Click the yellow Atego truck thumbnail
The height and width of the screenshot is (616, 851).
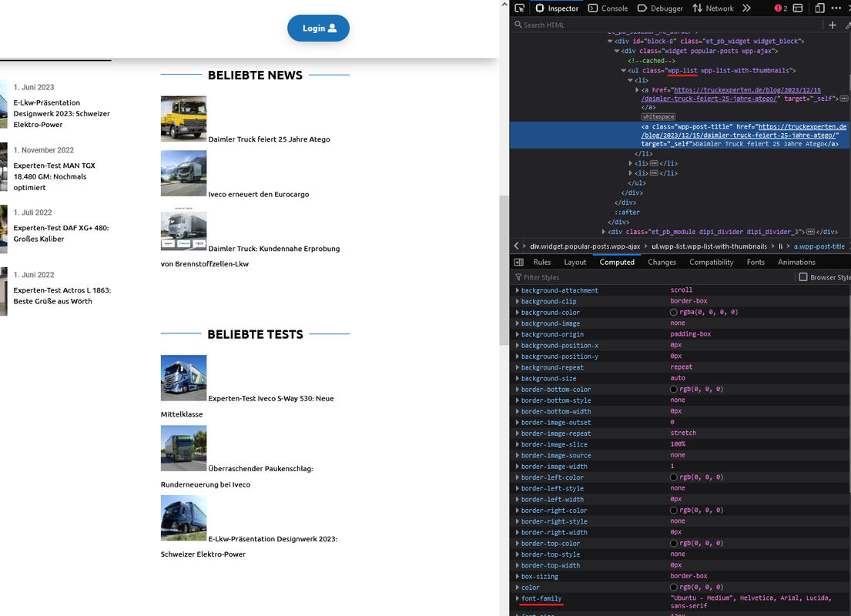[183, 119]
